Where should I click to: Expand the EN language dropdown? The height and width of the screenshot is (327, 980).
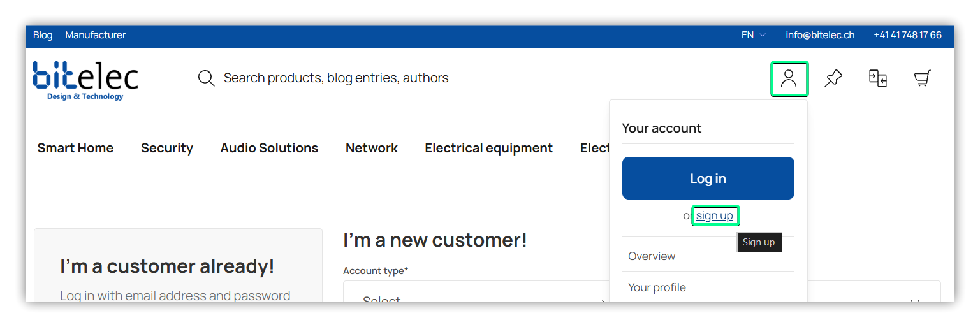[753, 35]
